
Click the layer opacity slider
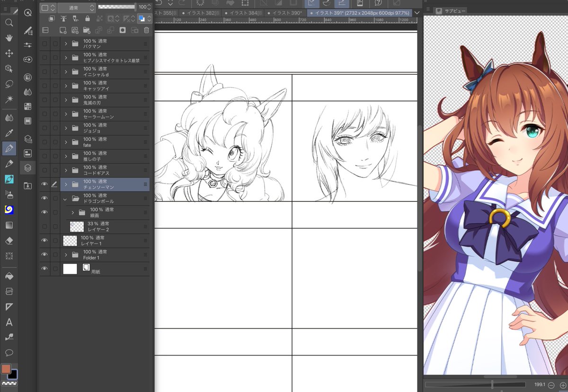tap(116, 7)
